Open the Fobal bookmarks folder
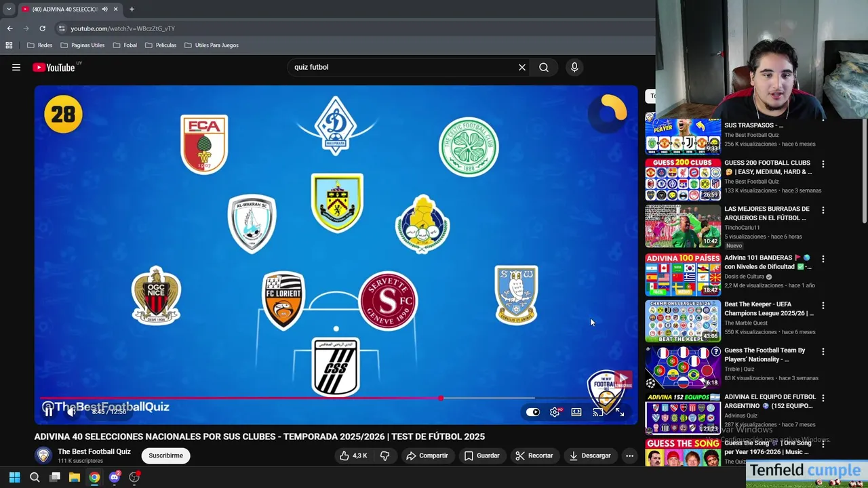 click(125, 45)
